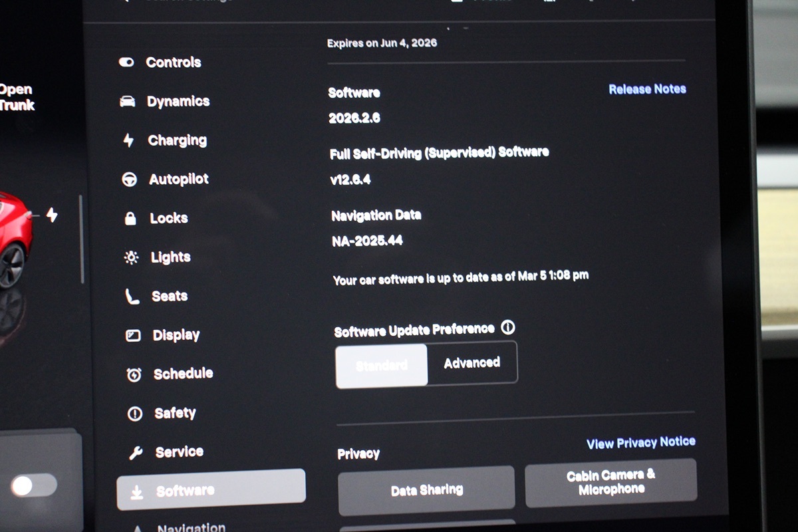Tap the Schedule alarm clock icon
Viewport: 798px width, 532px height.
[x=134, y=374]
